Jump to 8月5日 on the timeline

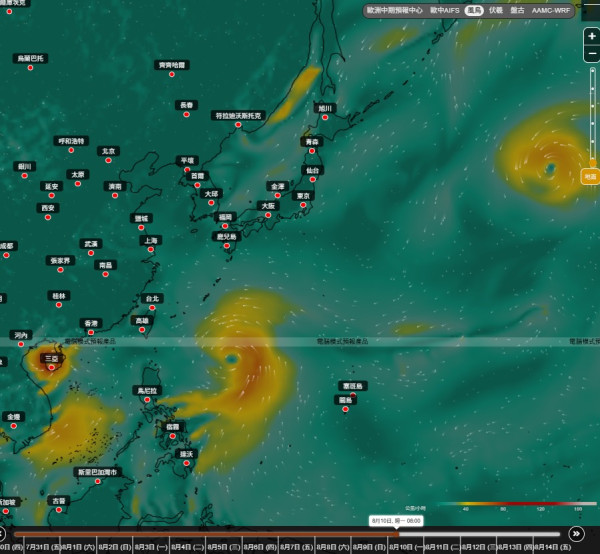224,547
